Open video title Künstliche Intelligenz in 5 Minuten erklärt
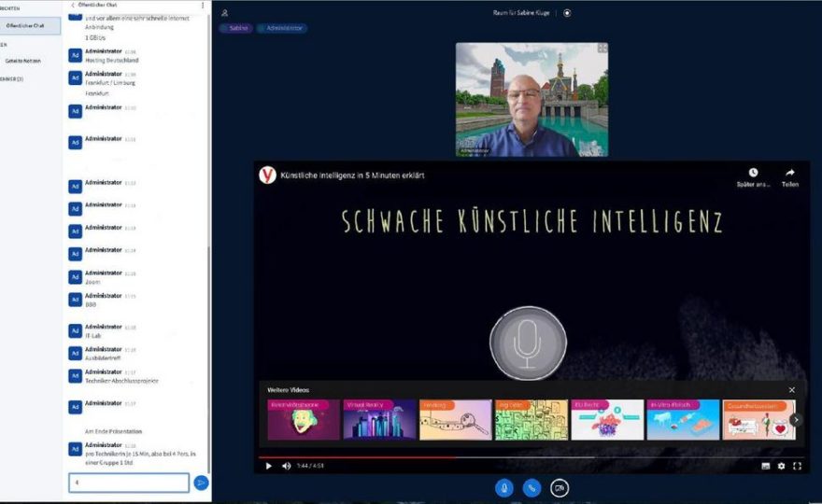Image resolution: width=822 pixels, height=504 pixels. coord(352,175)
